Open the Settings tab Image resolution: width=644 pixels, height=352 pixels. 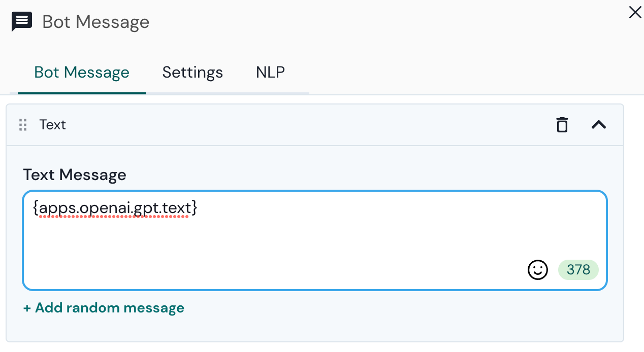click(192, 73)
